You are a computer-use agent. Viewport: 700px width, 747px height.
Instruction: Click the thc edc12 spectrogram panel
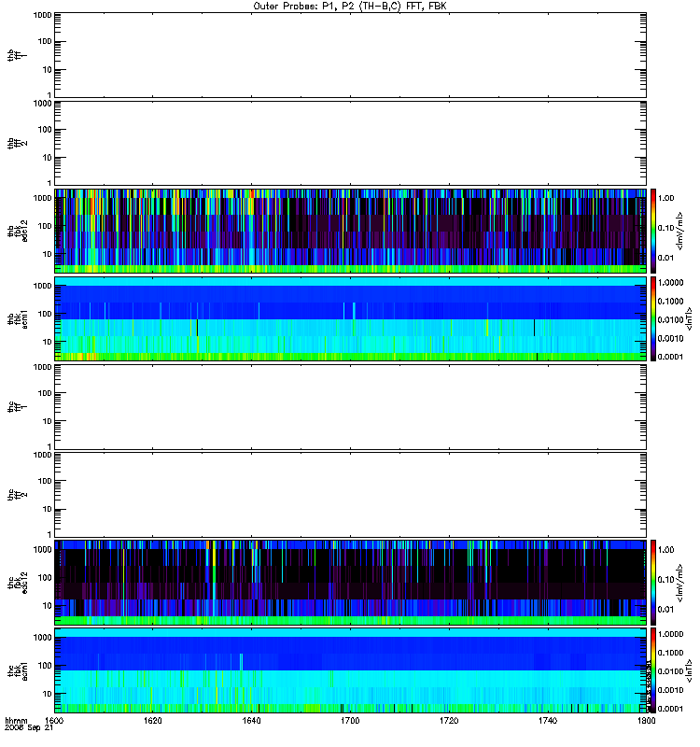click(351, 583)
